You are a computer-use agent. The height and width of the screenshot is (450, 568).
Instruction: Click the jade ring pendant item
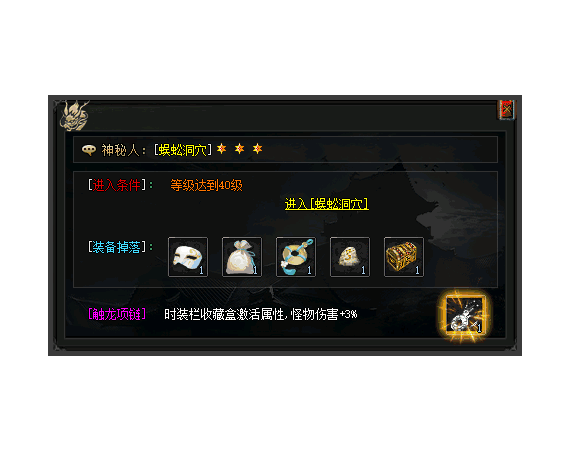296,257
